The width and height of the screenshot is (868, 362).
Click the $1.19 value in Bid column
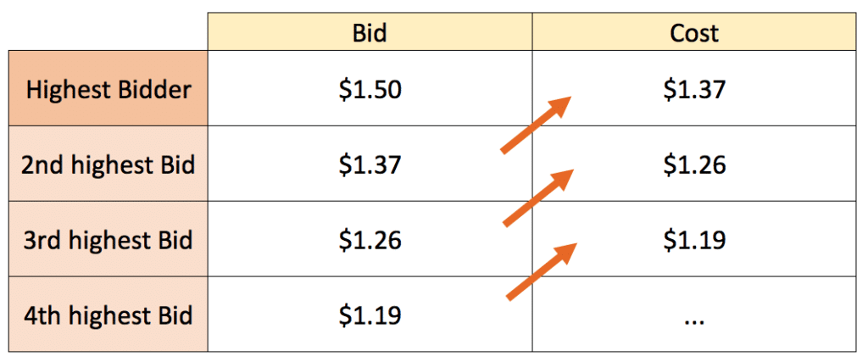[370, 315]
